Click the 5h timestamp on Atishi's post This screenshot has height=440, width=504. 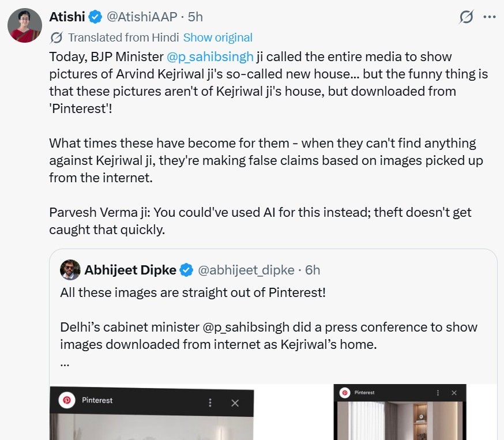point(195,17)
